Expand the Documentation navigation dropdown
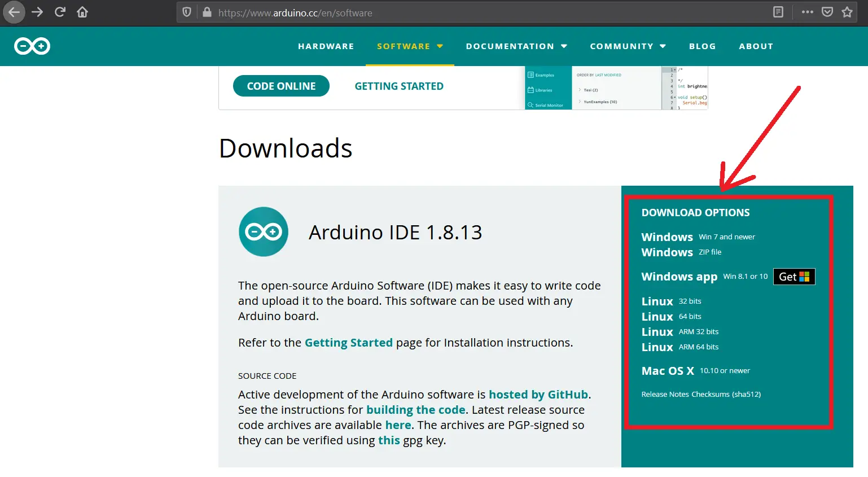The width and height of the screenshot is (868, 477). coord(516,46)
